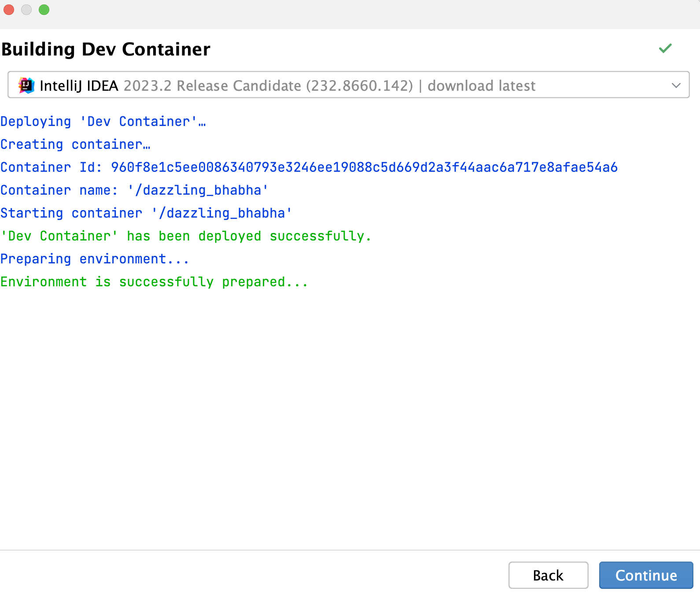Screen dimensions: 700x599
Task: Click the 'download latest' text in dropdown
Action: point(482,85)
